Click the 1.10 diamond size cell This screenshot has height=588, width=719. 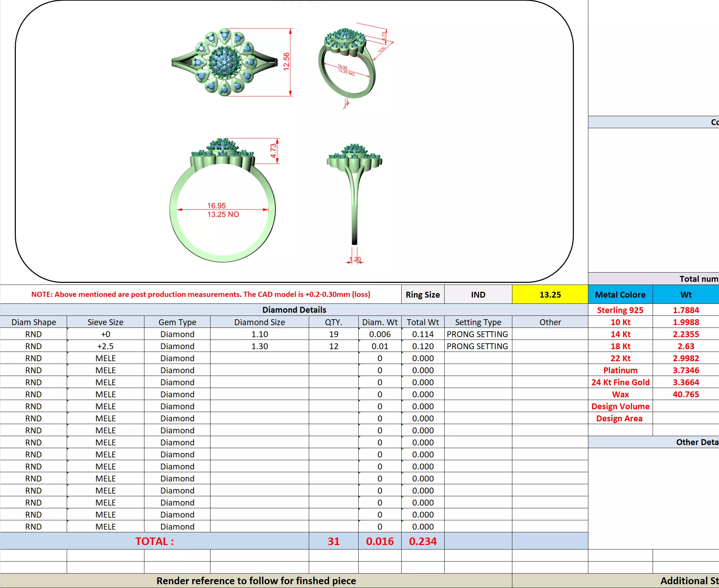(259, 334)
